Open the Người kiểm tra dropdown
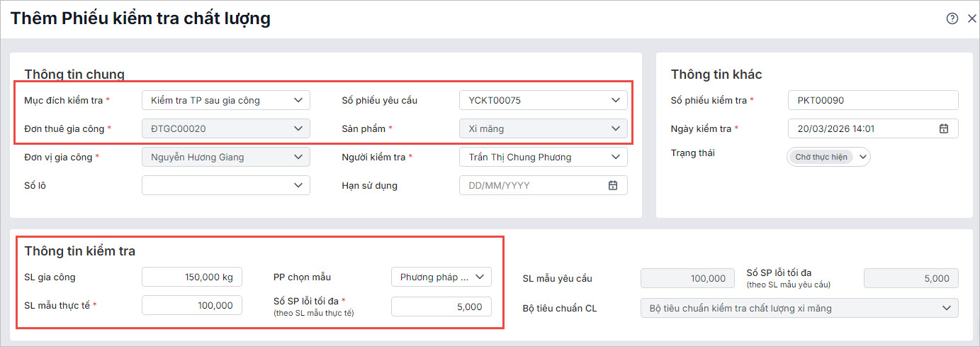This screenshot has width=980, height=347. (616, 157)
